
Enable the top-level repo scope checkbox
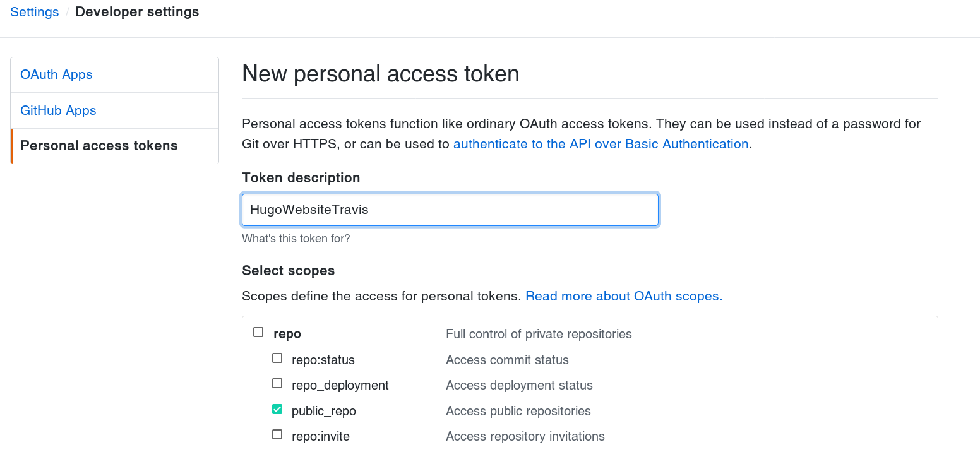coord(258,332)
